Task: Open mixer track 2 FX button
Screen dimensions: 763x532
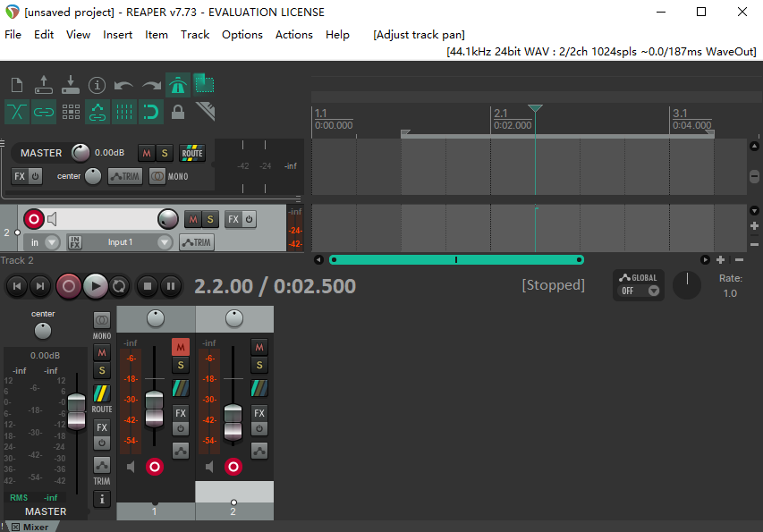Action: (x=259, y=413)
